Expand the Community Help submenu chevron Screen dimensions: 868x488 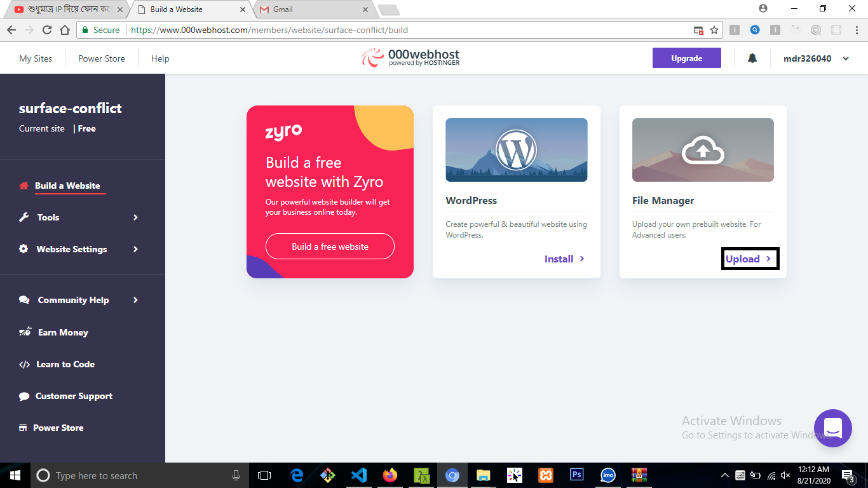(x=135, y=300)
